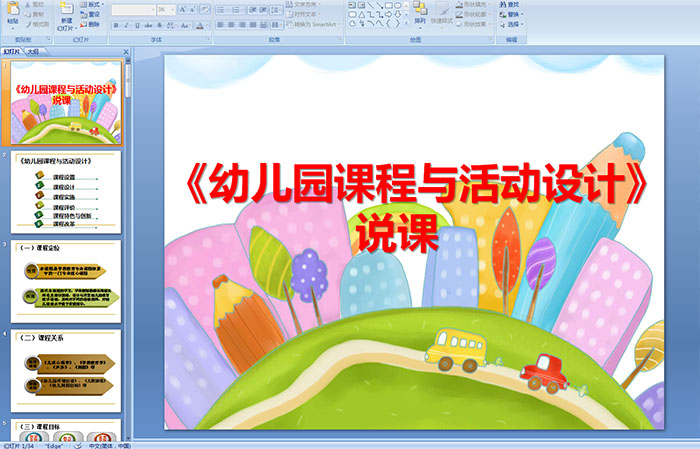This screenshot has width=700, height=449.
Task: Click the red font color A swatch
Action: (200, 26)
